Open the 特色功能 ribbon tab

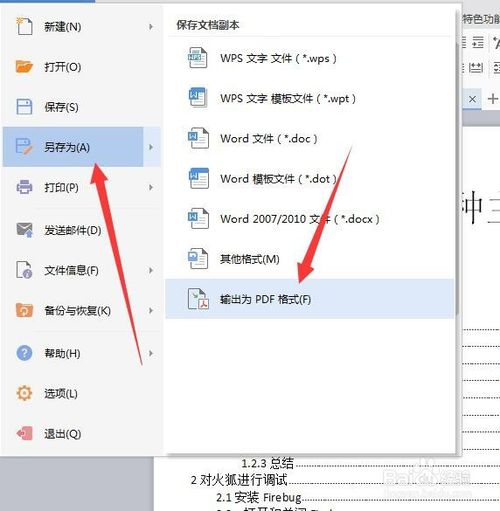[x=481, y=19]
